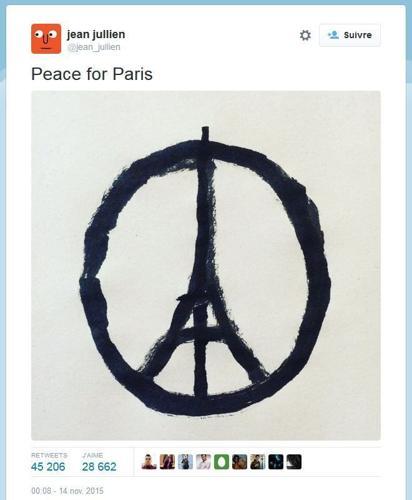Follow the account with the Suivre label
Screen dimensions: 412x500
point(350,35)
